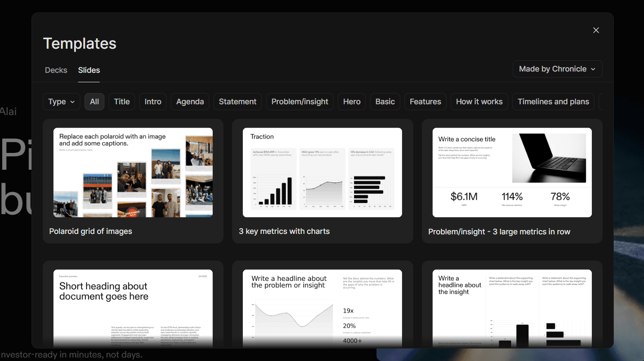
Task: Select the All filter chip
Action: 94,102
